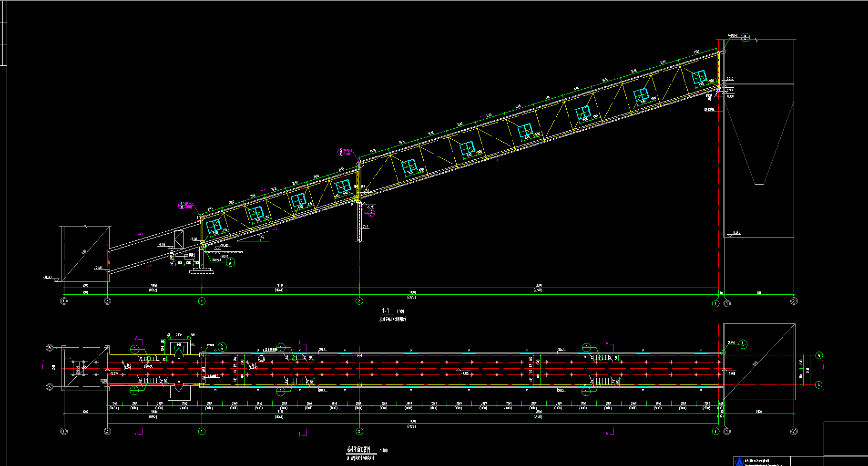Screen dimensions: 868x466
Task: Select the upper pit outline beside plan axis 1
Action: 179,347
